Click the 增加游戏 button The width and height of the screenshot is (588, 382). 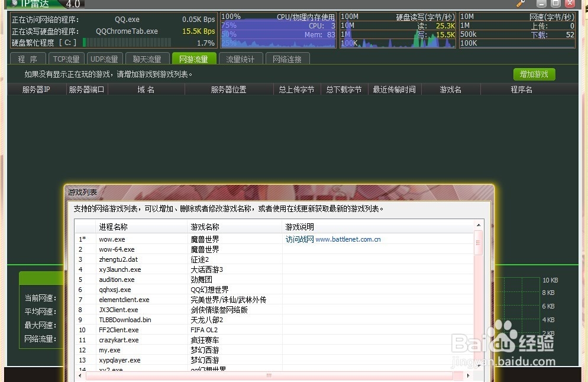tap(534, 75)
